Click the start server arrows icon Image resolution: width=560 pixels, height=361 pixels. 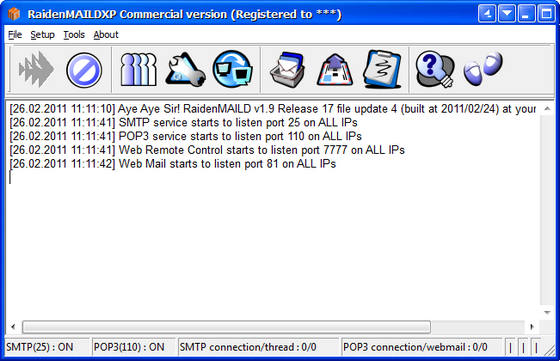(x=36, y=69)
